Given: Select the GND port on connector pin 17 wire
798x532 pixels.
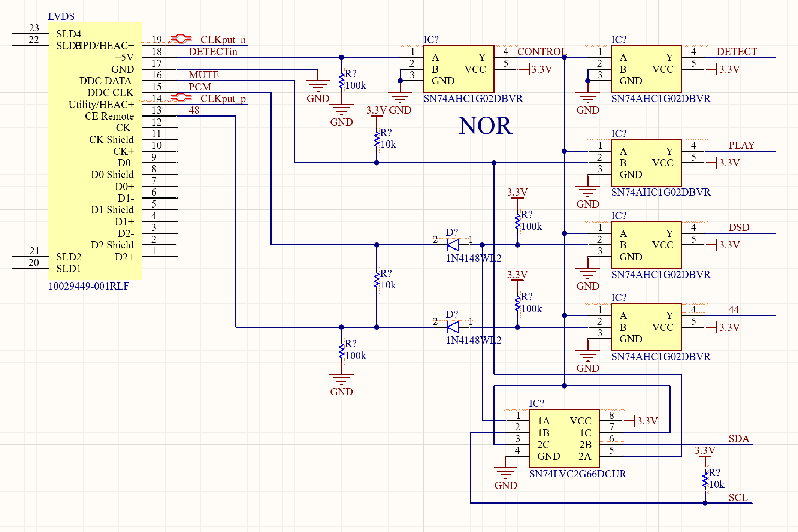Looking at the screenshot, I should click(318, 87).
